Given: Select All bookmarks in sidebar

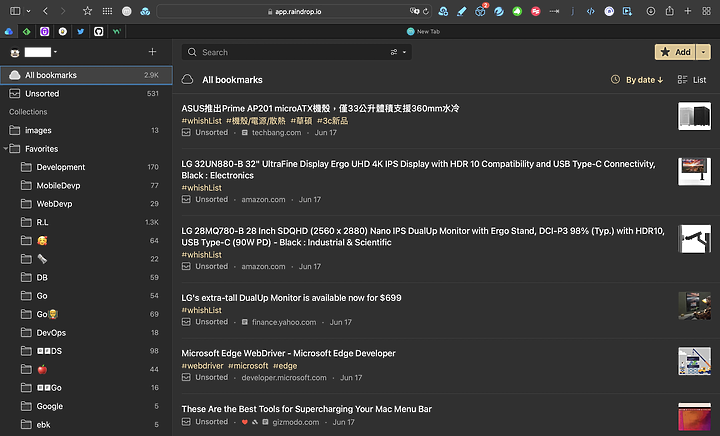Looking at the screenshot, I should (86, 75).
